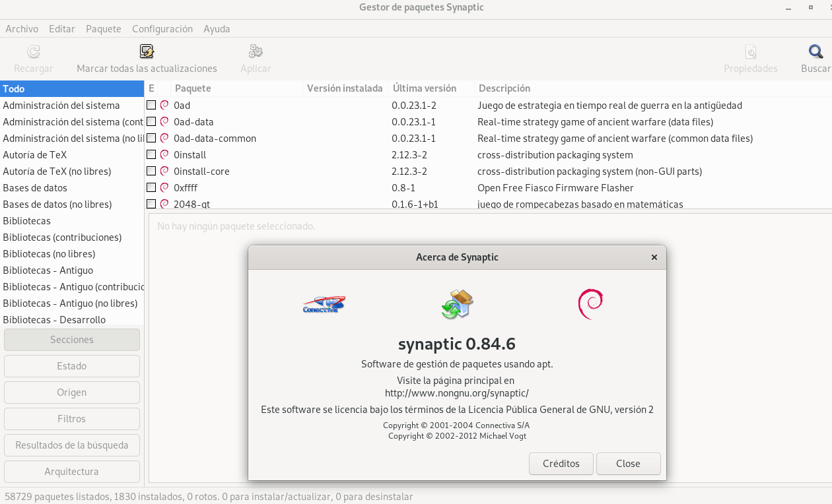Viewport: 832px width, 504px height.
Task: Select Bibliotecas (no libres) section
Action: coord(72,254)
